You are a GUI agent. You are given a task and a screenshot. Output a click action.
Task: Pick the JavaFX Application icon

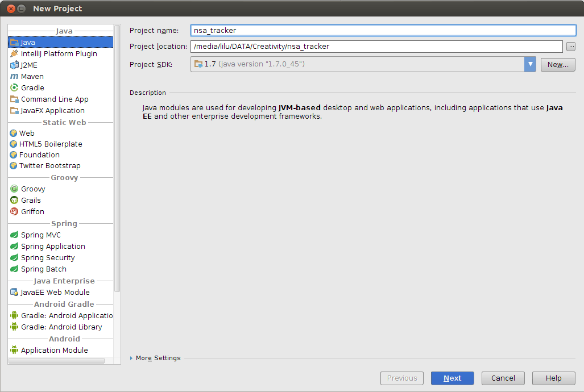coord(14,111)
